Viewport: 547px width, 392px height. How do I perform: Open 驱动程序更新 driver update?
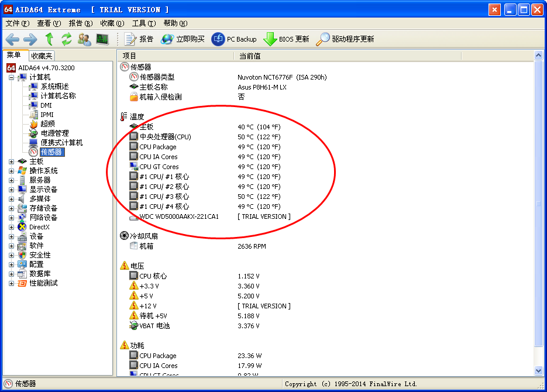[x=345, y=39]
